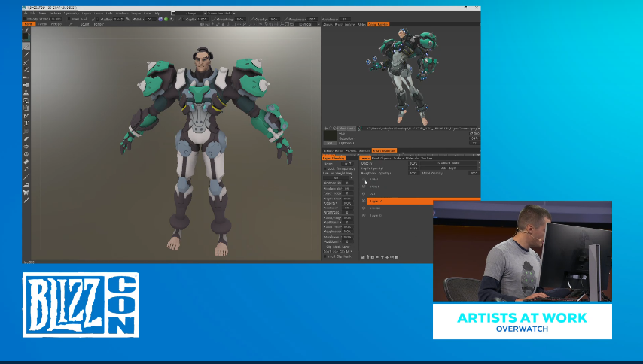Image resolution: width=643 pixels, height=364 pixels.
Task: Click the last icon in layers bottom bar
Action: click(397, 257)
